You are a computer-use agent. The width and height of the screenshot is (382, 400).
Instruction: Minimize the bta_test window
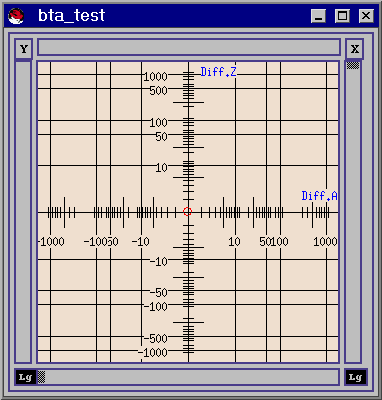click(318, 16)
